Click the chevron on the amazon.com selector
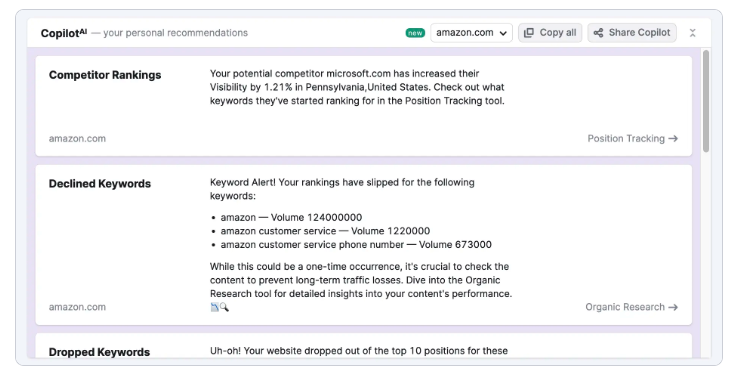Viewport: 730px width, 391px height. click(503, 34)
